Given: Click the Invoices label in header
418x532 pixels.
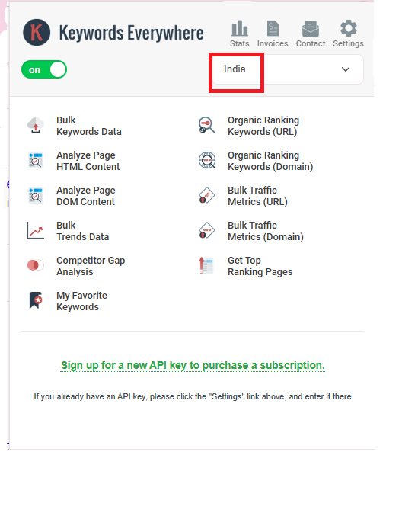Looking at the screenshot, I should point(273,43).
